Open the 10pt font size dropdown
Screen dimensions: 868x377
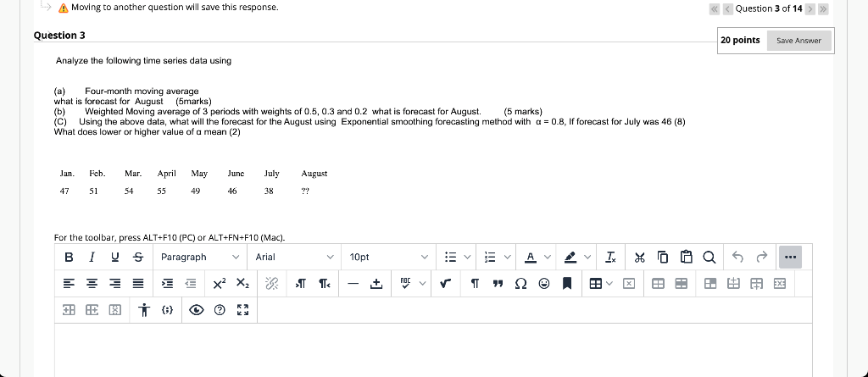(x=388, y=257)
